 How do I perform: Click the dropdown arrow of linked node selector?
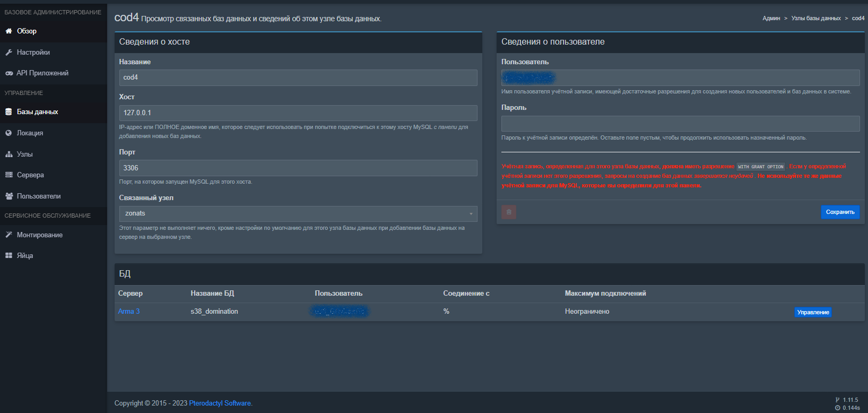(x=471, y=214)
